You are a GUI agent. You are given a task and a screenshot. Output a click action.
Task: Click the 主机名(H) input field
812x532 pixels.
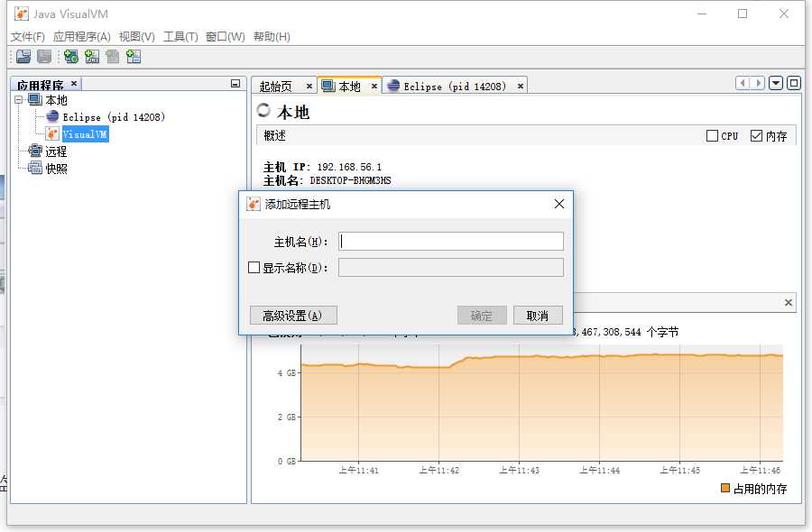click(451, 241)
